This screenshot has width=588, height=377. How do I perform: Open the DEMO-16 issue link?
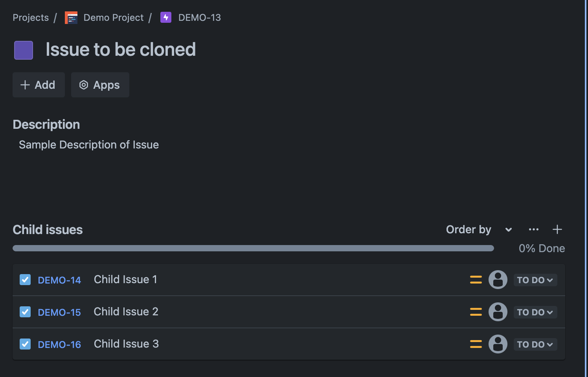coord(59,345)
